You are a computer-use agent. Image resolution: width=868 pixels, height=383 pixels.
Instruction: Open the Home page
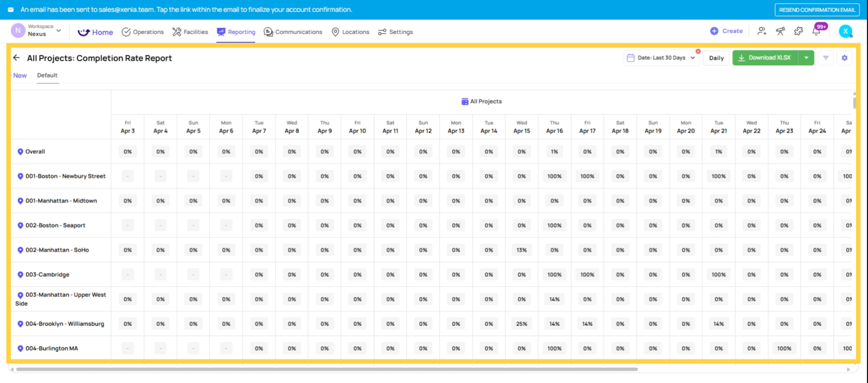[x=95, y=32]
